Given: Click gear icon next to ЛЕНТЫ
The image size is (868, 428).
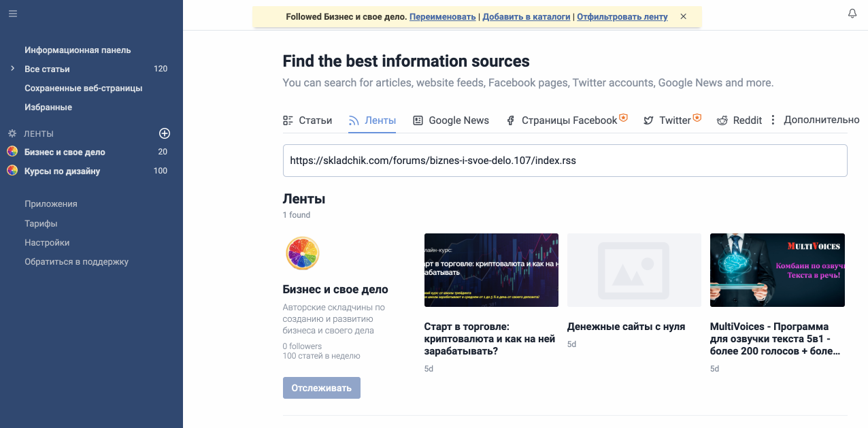Looking at the screenshot, I should [x=12, y=134].
